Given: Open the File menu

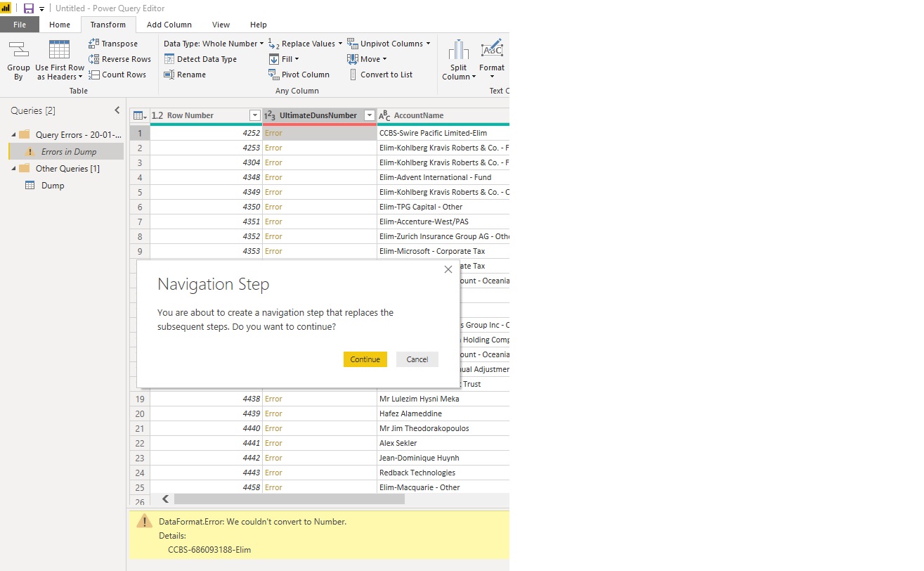Looking at the screenshot, I should pyautogui.click(x=20, y=25).
